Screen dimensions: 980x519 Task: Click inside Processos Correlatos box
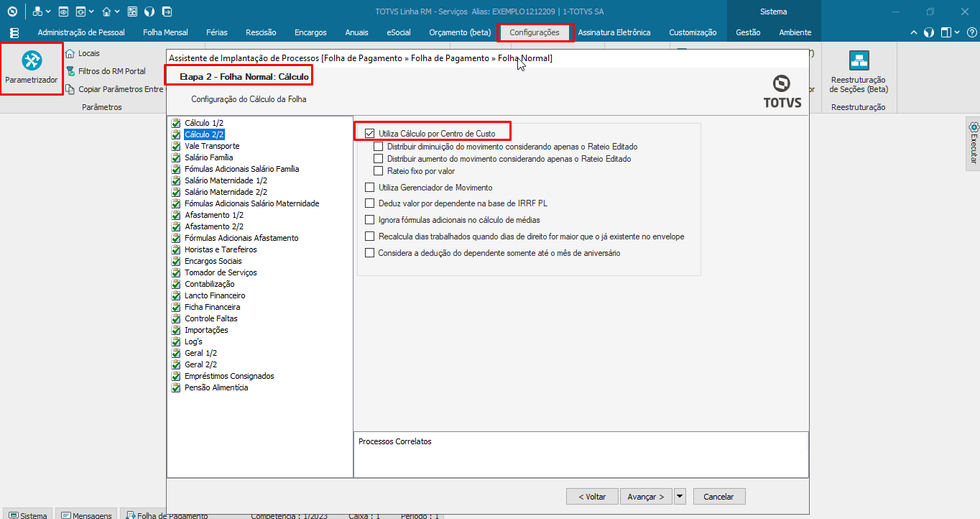[x=581, y=454]
